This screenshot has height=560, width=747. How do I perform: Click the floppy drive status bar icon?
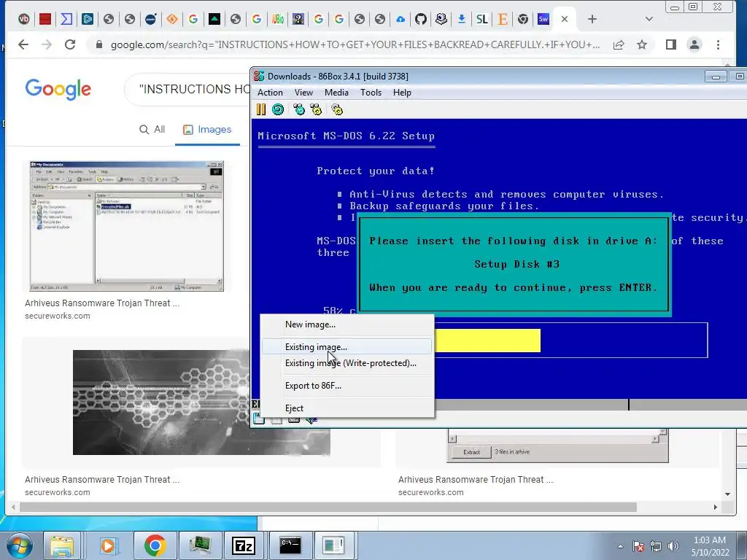coord(259,419)
